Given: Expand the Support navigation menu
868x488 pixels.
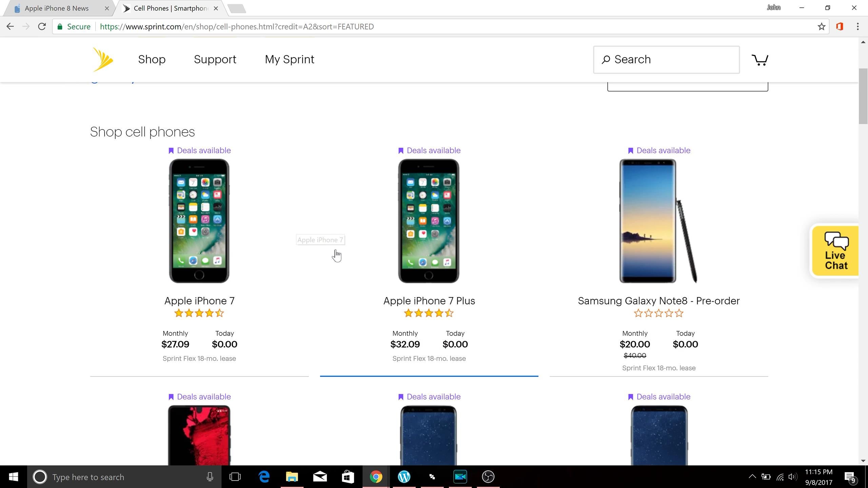Looking at the screenshot, I should coord(215,59).
